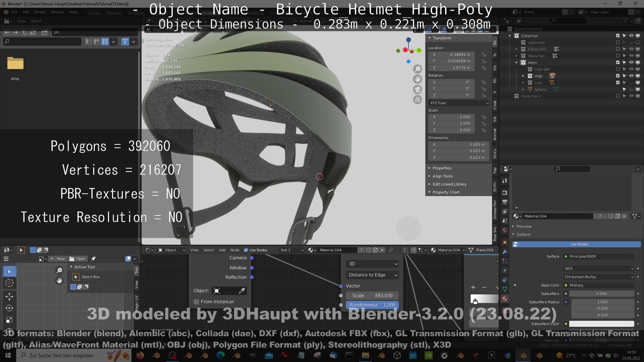Adjust the Subsurface 0.000 slider
Viewport: 644px width, 362px height.
coord(601,294)
